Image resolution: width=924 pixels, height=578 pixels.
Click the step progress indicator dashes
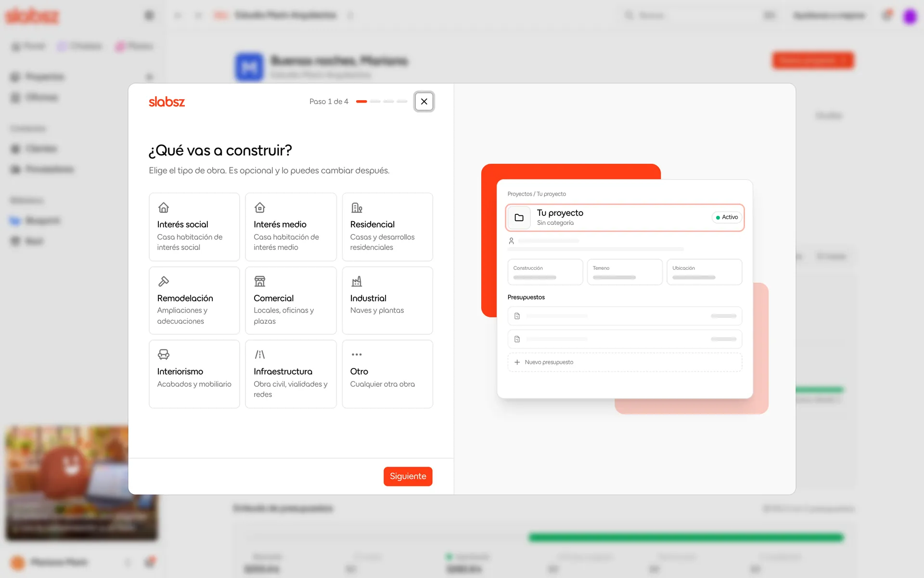tap(382, 102)
